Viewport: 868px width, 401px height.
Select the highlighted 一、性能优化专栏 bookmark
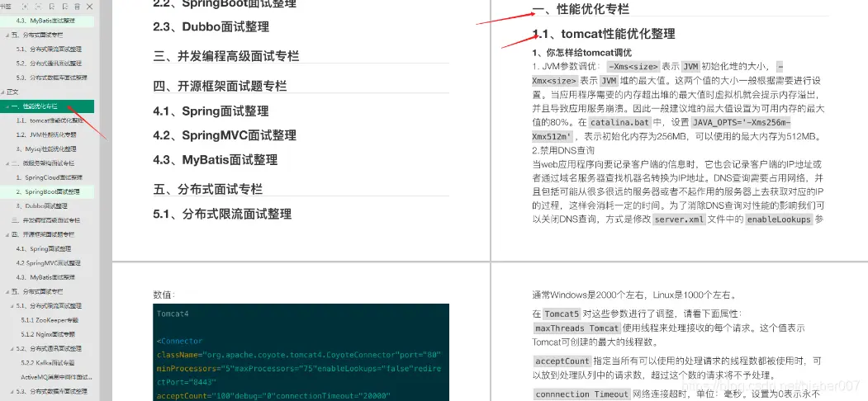click(x=47, y=106)
